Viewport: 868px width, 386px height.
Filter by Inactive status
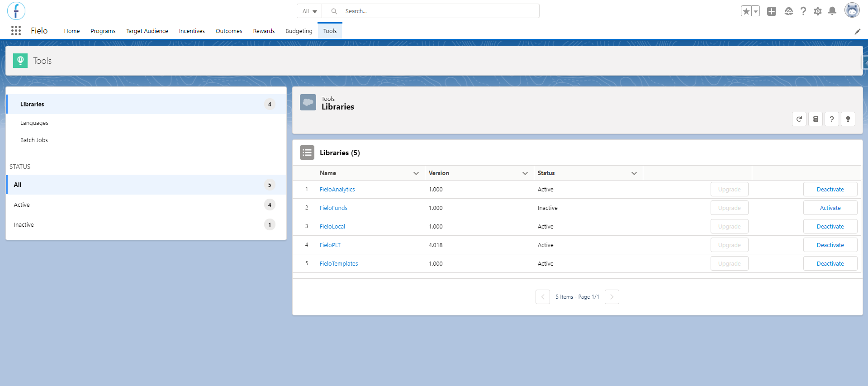(x=146, y=224)
